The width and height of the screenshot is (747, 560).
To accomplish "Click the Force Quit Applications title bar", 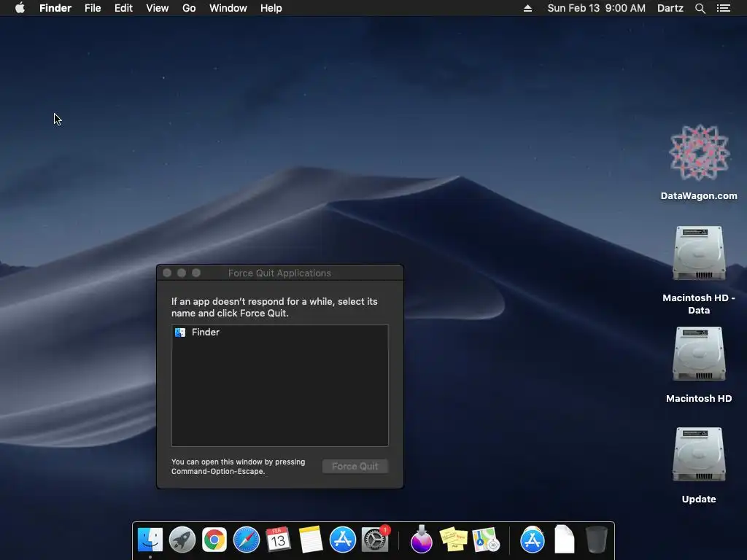I will [x=279, y=273].
